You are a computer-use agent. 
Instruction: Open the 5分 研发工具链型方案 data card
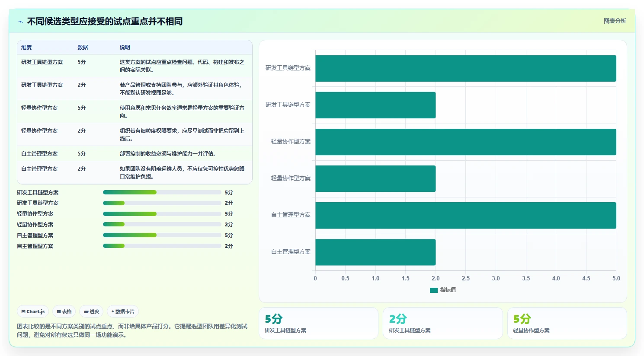point(318,323)
